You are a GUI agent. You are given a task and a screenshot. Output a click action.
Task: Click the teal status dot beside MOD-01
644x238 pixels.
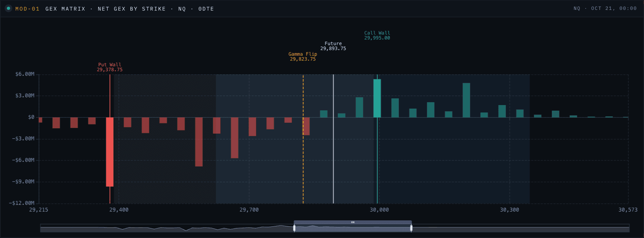[8, 8]
